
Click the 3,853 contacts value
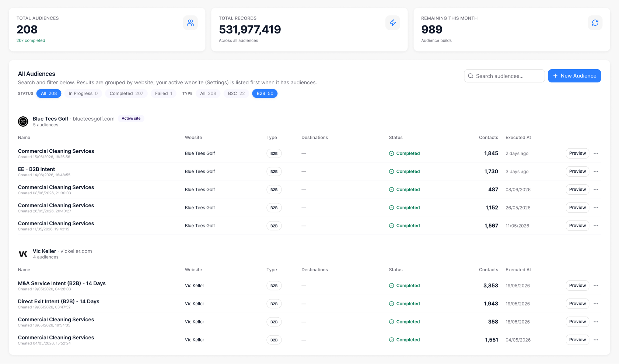click(491, 286)
